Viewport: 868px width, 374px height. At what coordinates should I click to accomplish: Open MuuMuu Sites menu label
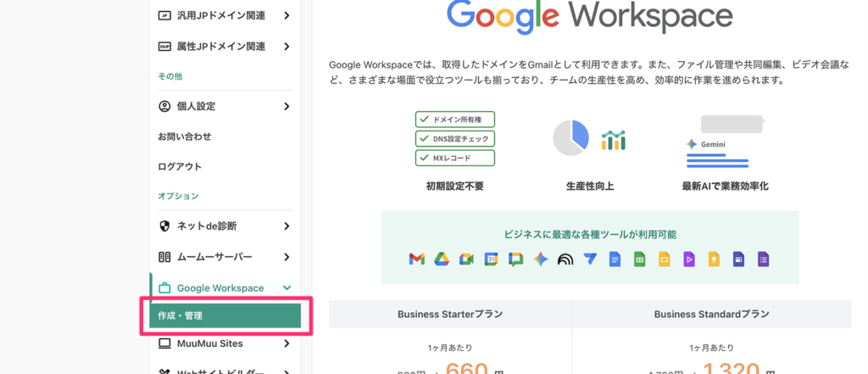pos(210,343)
